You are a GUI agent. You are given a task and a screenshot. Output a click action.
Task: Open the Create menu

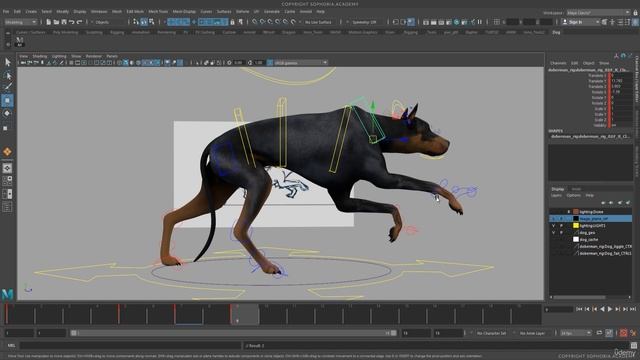coord(31,12)
